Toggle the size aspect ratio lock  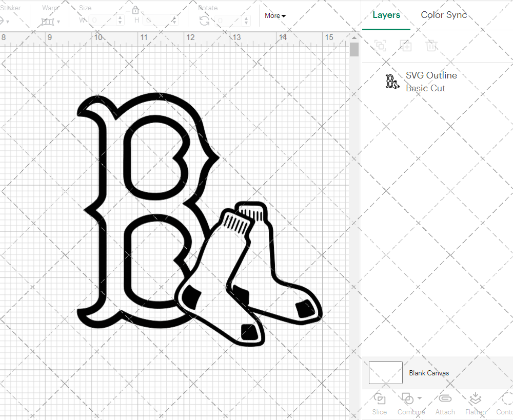135,10
